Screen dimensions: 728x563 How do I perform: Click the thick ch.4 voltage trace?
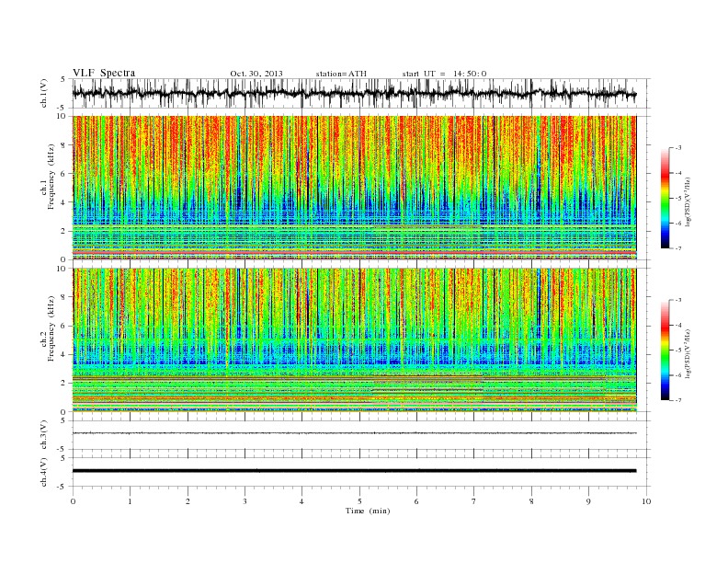(354, 471)
